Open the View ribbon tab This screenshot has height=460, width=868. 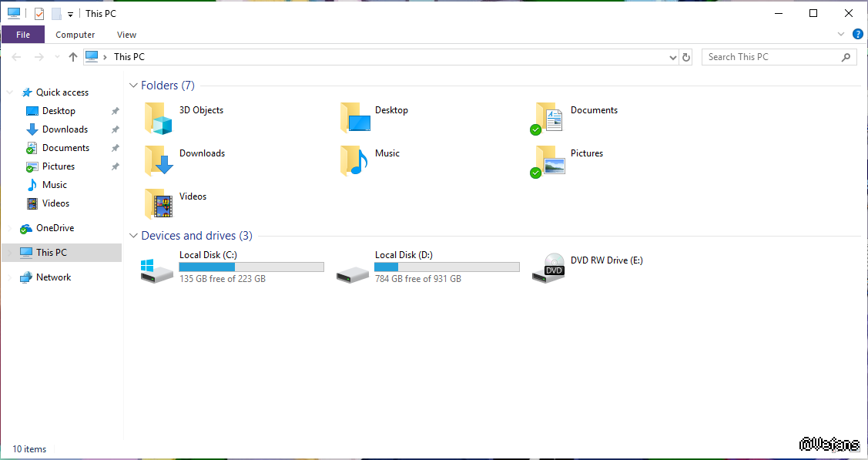[126, 35]
